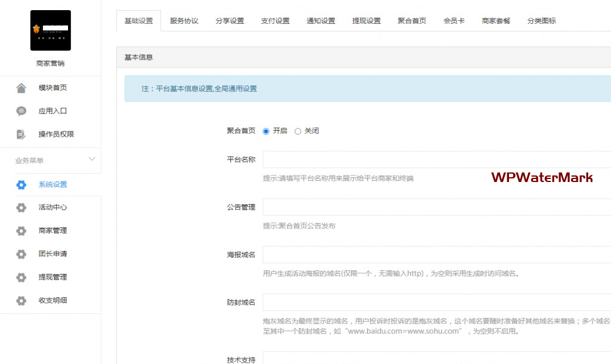Switch to the 服务协议 tab

[x=184, y=21]
